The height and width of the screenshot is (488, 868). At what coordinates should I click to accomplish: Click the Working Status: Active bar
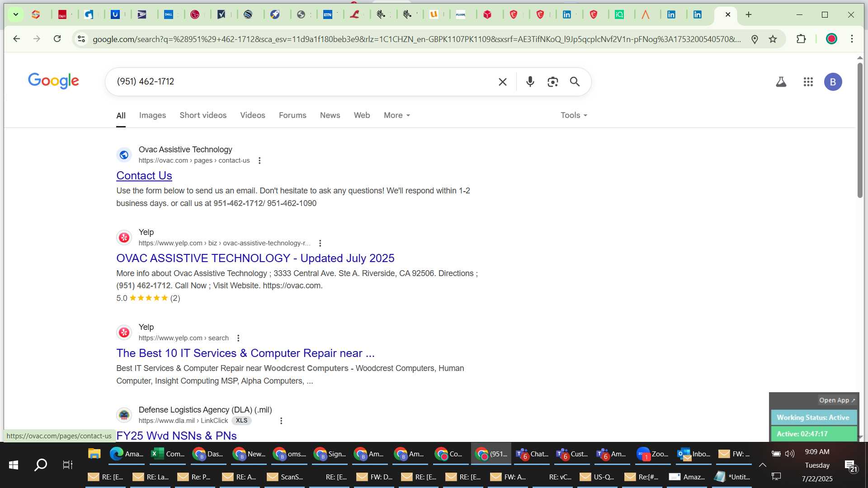[813, 418]
